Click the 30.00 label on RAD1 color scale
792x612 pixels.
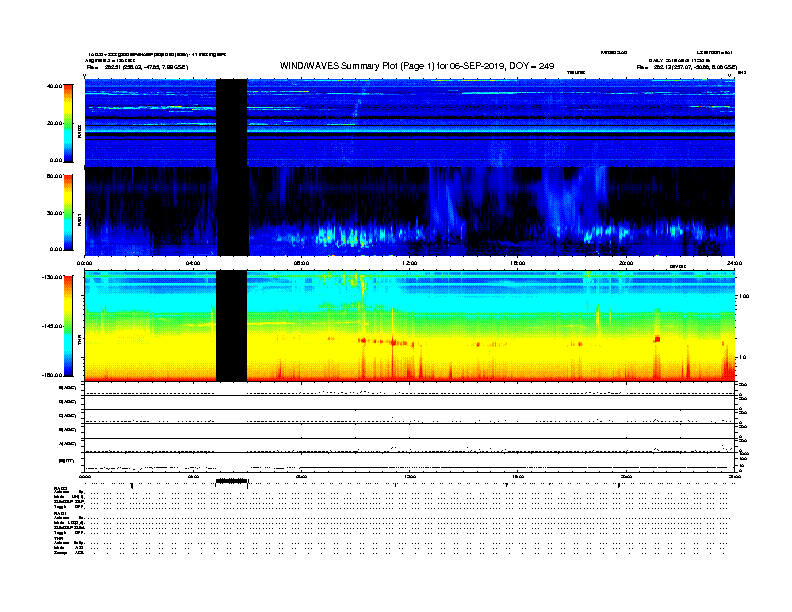tap(54, 213)
